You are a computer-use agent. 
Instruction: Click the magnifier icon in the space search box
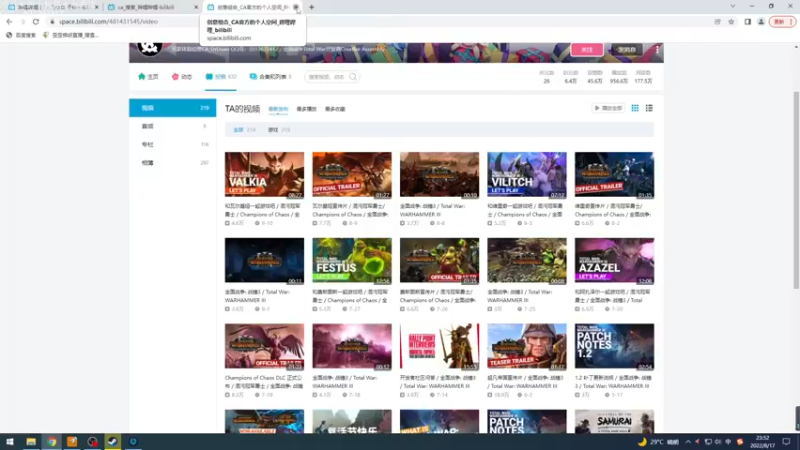pos(353,77)
